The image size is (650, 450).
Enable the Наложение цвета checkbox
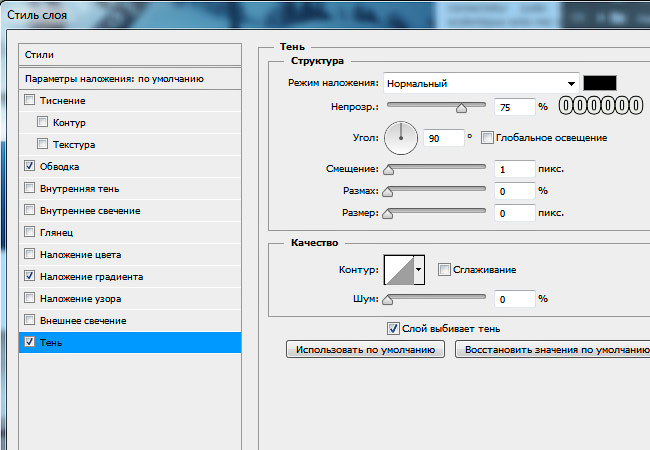(x=29, y=254)
